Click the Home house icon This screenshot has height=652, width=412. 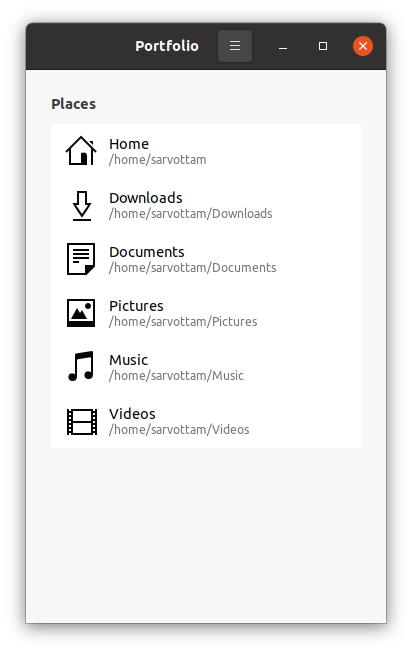pyautogui.click(x=81, y=151)
